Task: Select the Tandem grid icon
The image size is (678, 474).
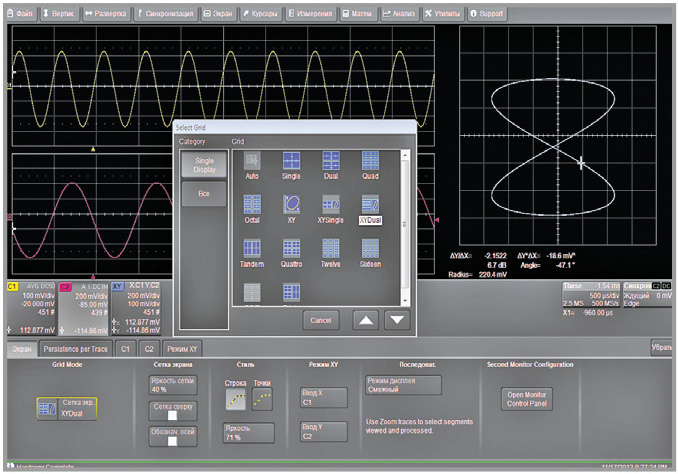Action: coord(252,247)
